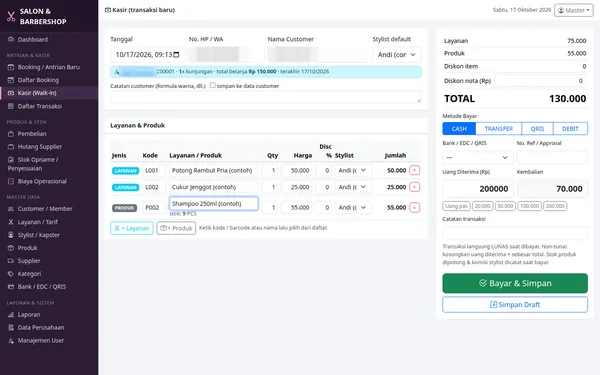Click the Diskon nota (Rp) field
Screen dimensions: 600x375
point(541,81)
